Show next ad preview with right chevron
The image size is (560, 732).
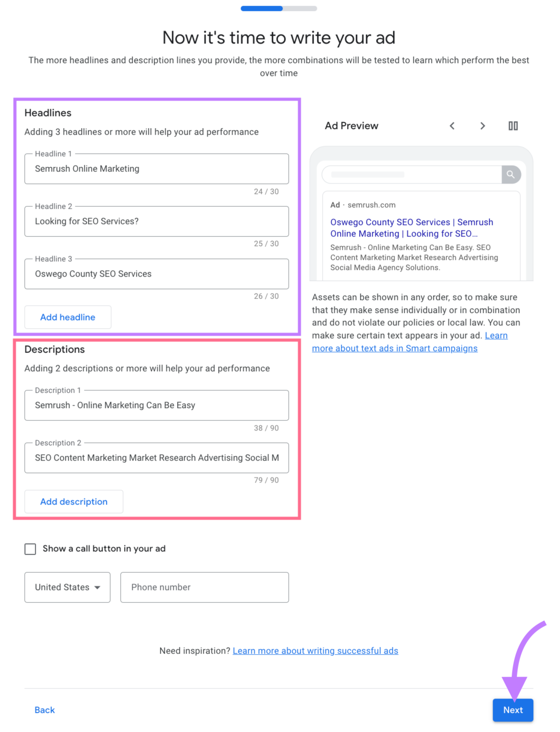coord(483,126)
